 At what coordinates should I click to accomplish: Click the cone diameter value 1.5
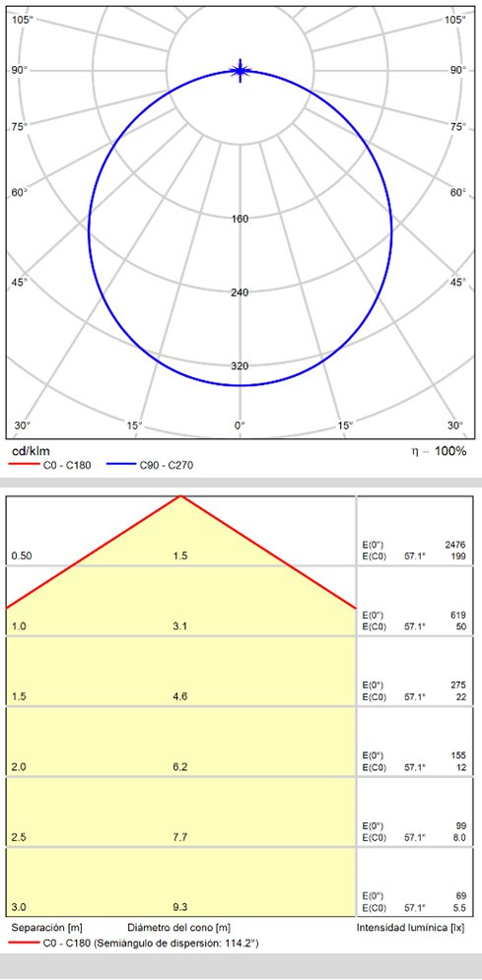[180, 555]
